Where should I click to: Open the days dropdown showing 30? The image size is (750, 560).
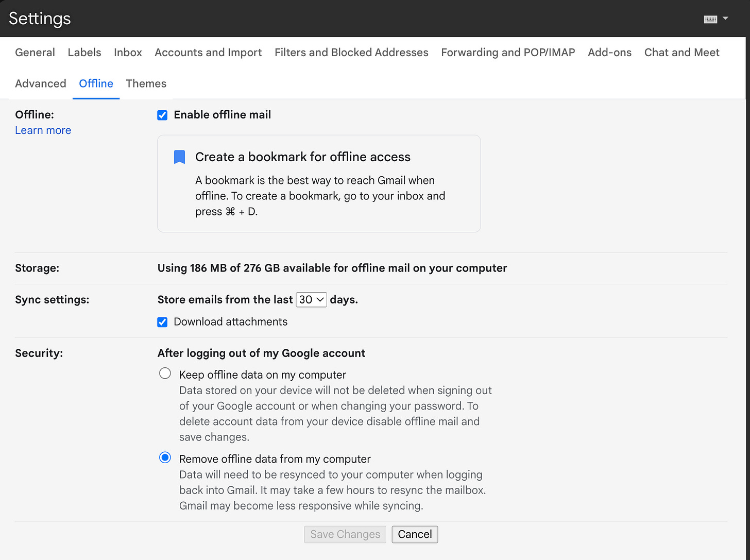[x=311, y=300]
